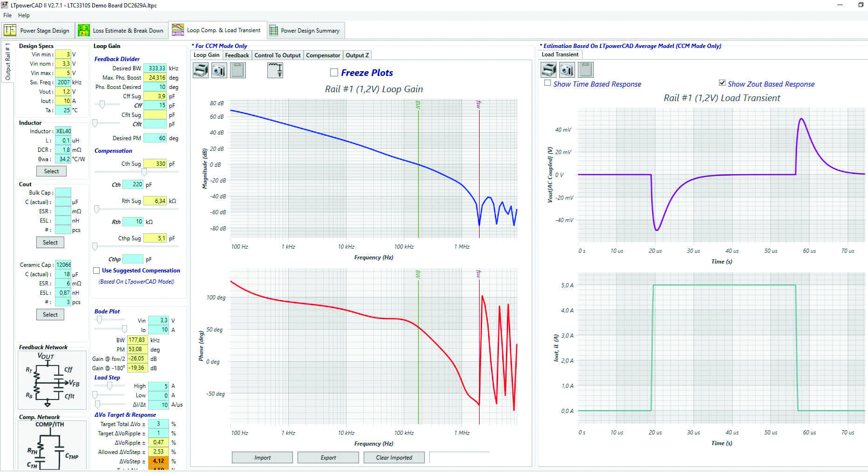Click the clipboard icon above Loop Gain plot
The height and width of the screenshot is (474, 868).
click(238, 71)
